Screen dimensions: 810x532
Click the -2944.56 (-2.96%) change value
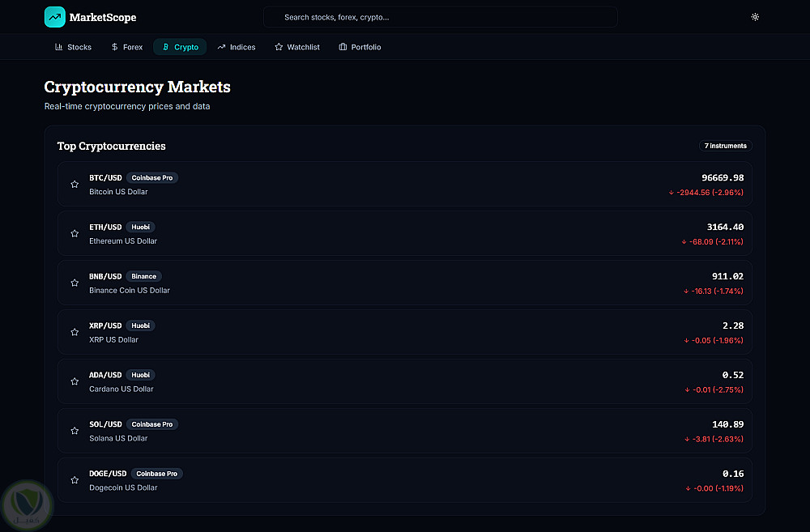706,193
